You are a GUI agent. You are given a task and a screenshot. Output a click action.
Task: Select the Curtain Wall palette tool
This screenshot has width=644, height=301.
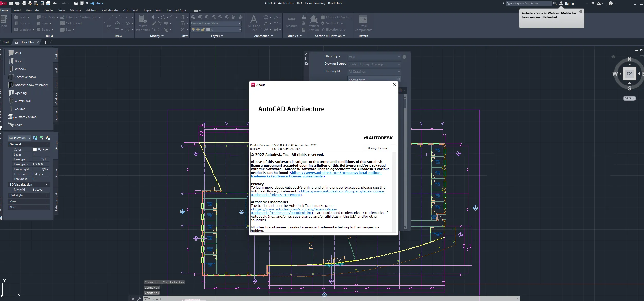coord(23,101)
